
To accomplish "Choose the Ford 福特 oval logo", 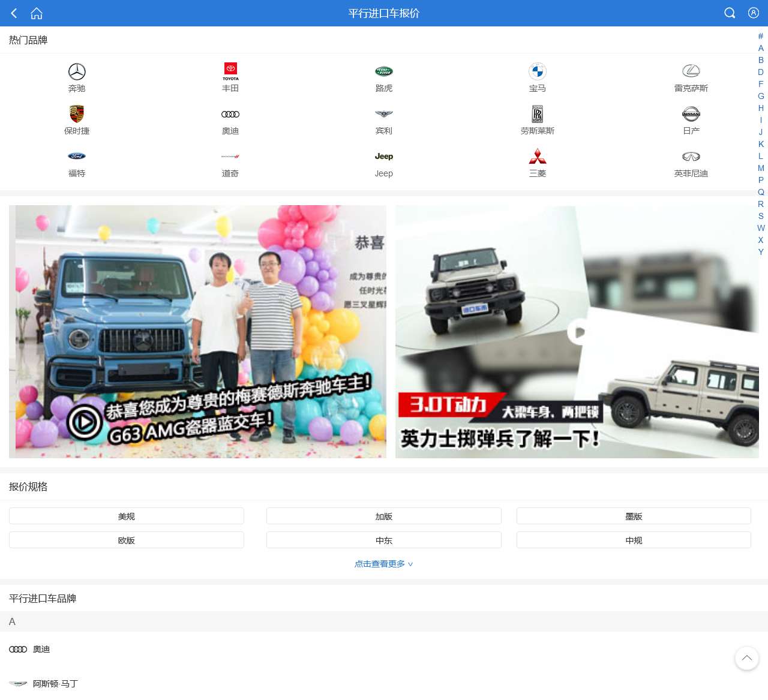I will pyautogui.click(x=77, y=157).
